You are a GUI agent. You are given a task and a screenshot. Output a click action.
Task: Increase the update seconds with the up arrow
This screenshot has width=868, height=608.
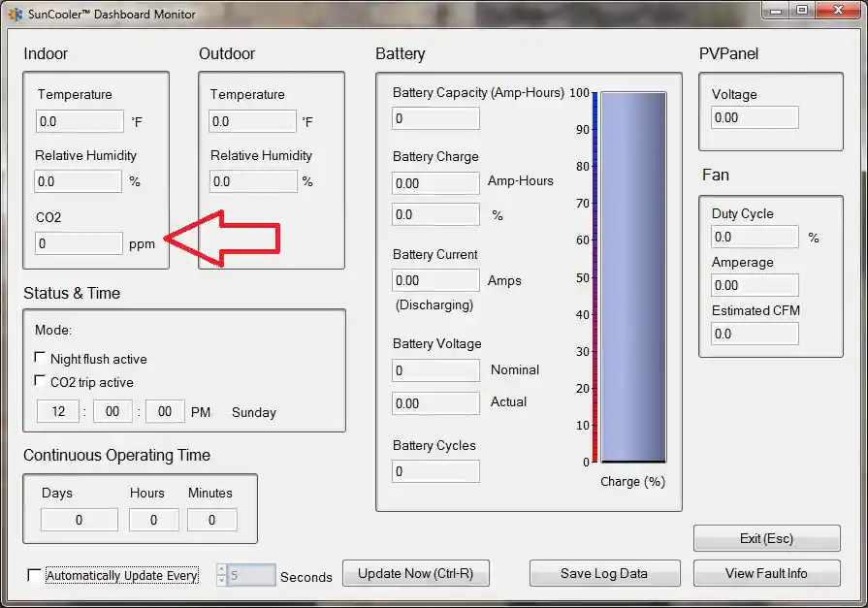[221, 570]
